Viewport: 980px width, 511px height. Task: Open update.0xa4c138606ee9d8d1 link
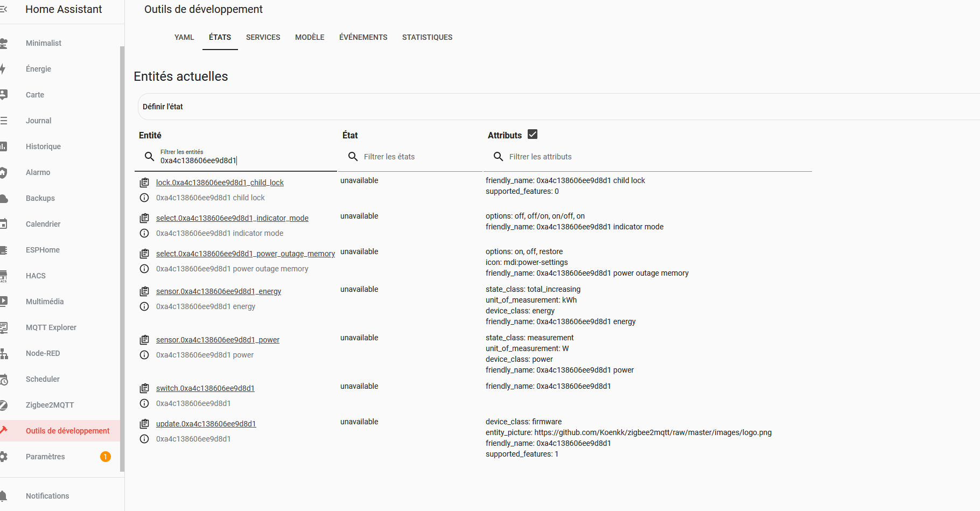[206, 424]
